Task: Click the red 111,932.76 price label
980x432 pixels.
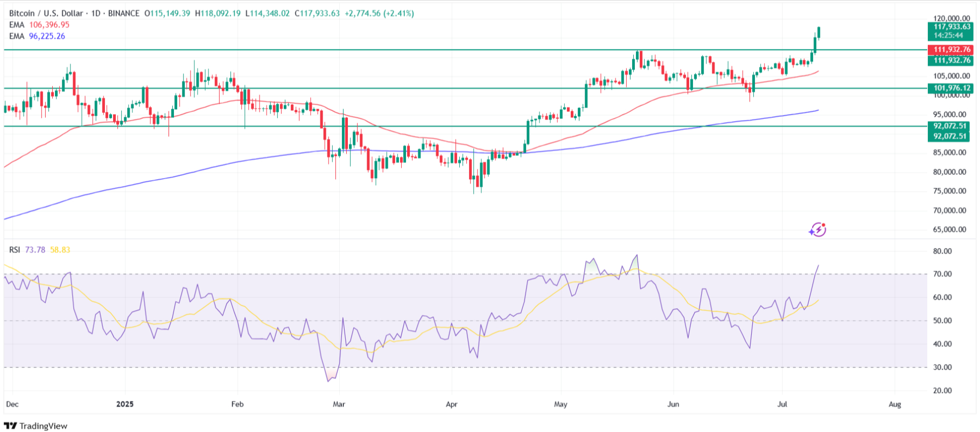Action: click(x=952, y=49)
